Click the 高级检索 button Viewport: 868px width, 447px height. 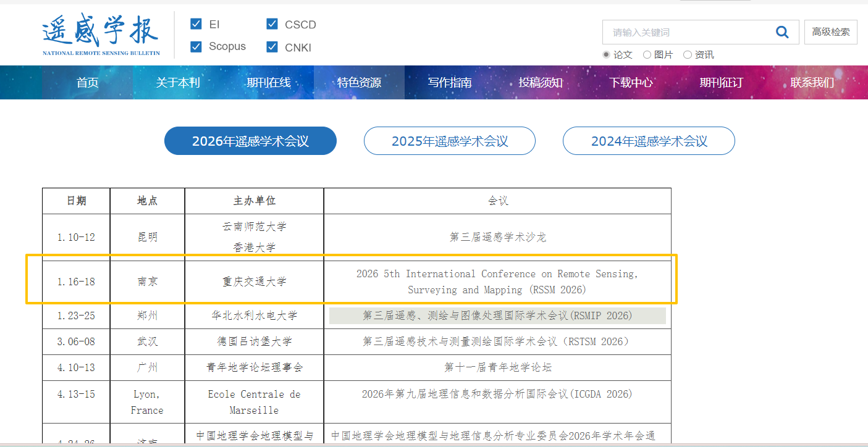[830, 31]
